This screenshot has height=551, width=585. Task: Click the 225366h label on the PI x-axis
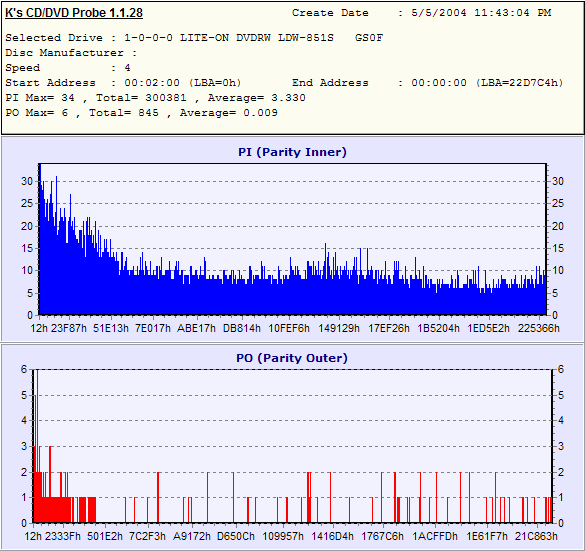[538, 328]
